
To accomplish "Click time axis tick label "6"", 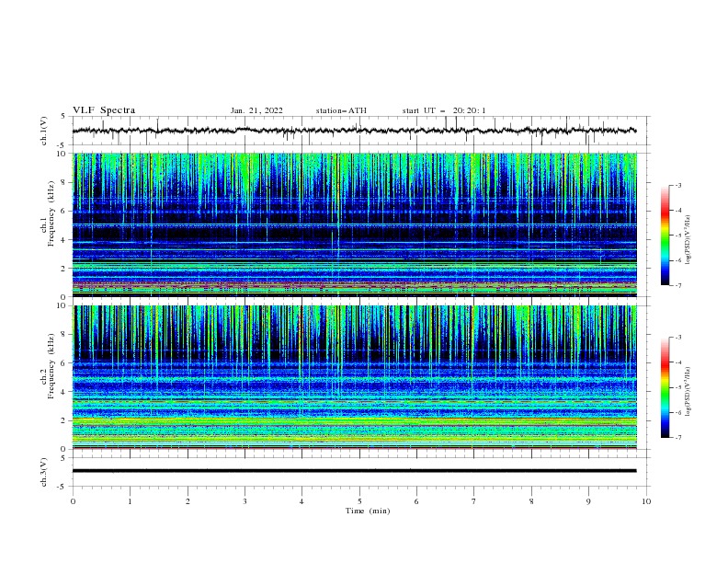I will tap(416, 501).
